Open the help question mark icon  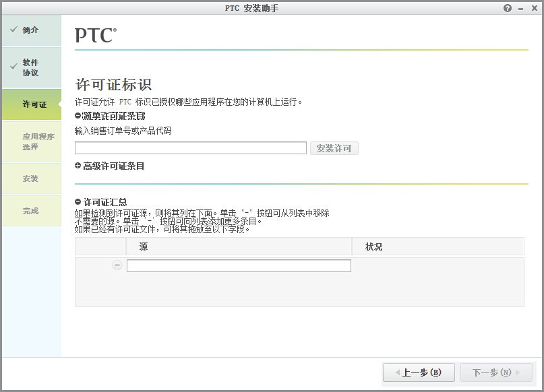[507, 8]
